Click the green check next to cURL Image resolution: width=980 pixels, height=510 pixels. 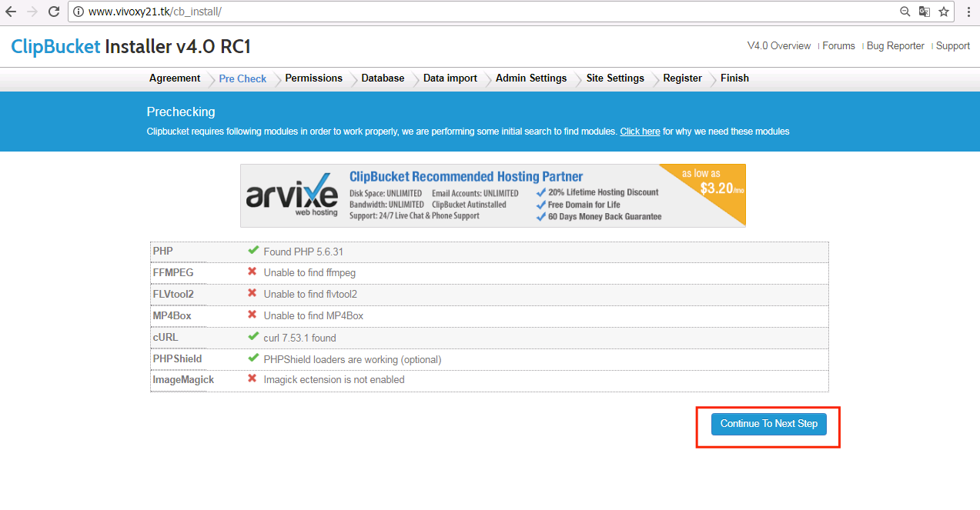[253, 336]
